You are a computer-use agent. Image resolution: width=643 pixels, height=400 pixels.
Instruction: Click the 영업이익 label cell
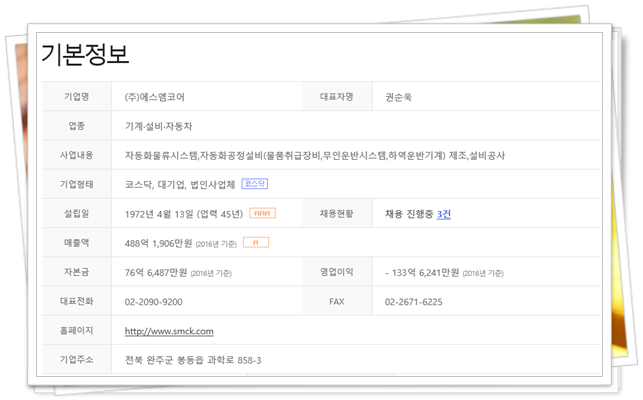(337, 272)
